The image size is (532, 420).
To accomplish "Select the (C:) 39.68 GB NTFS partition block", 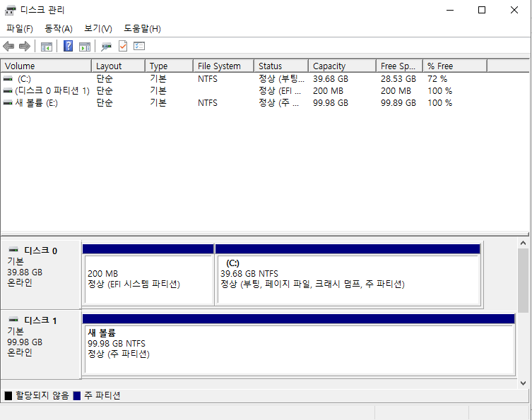I will coord(348,275).
